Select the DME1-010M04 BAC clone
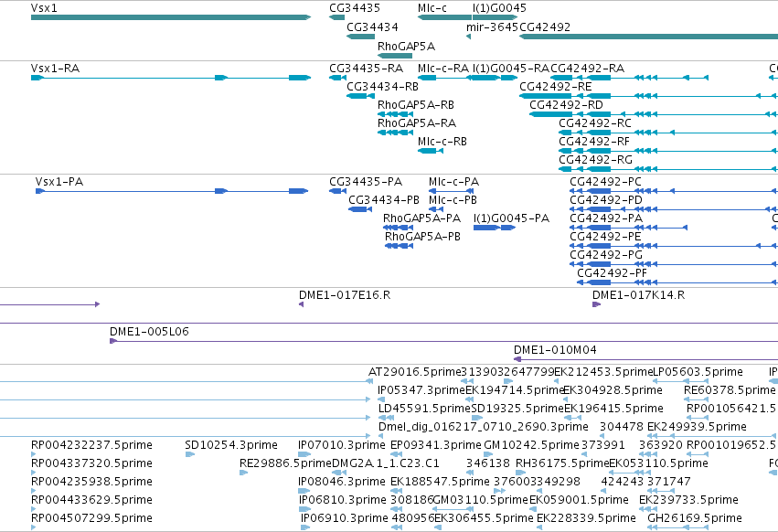Screen dimensions: 778x532 (x=645, y=359)
